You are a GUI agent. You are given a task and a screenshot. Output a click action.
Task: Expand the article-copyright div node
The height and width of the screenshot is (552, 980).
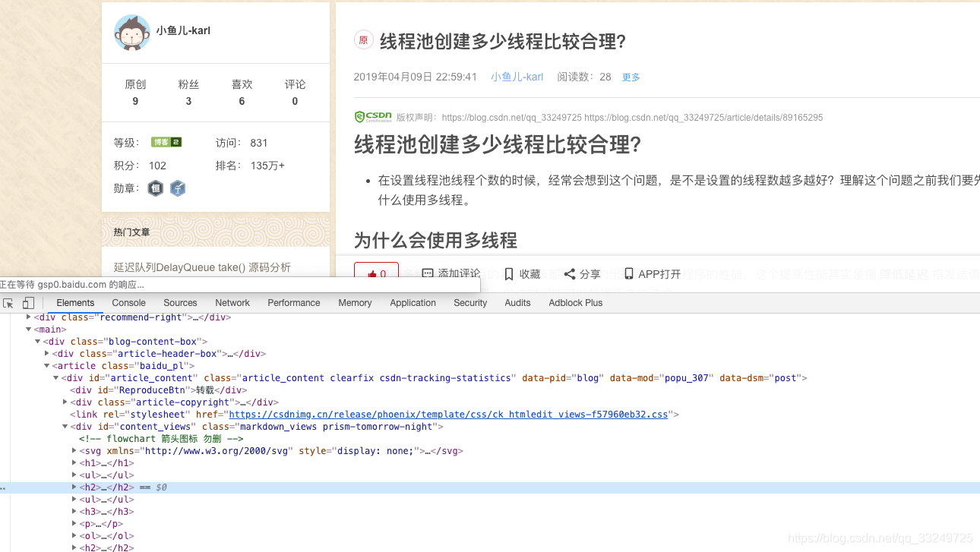pos(65,402)
